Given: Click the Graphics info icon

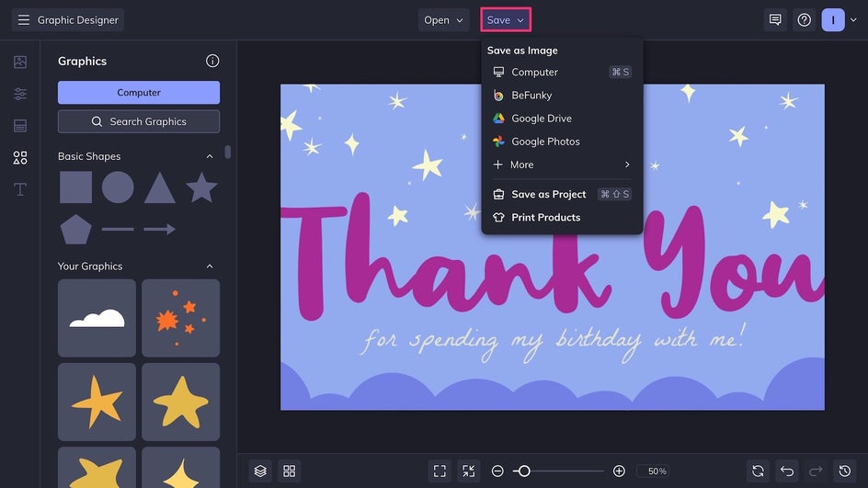Looking at the screenshot, I should [212, 61].
